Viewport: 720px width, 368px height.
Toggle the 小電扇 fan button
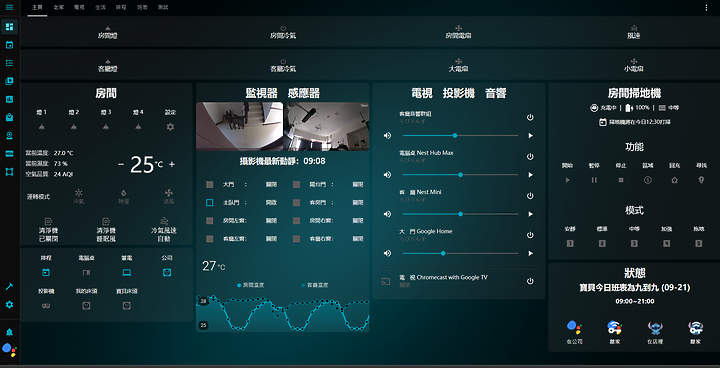point(633,65)
